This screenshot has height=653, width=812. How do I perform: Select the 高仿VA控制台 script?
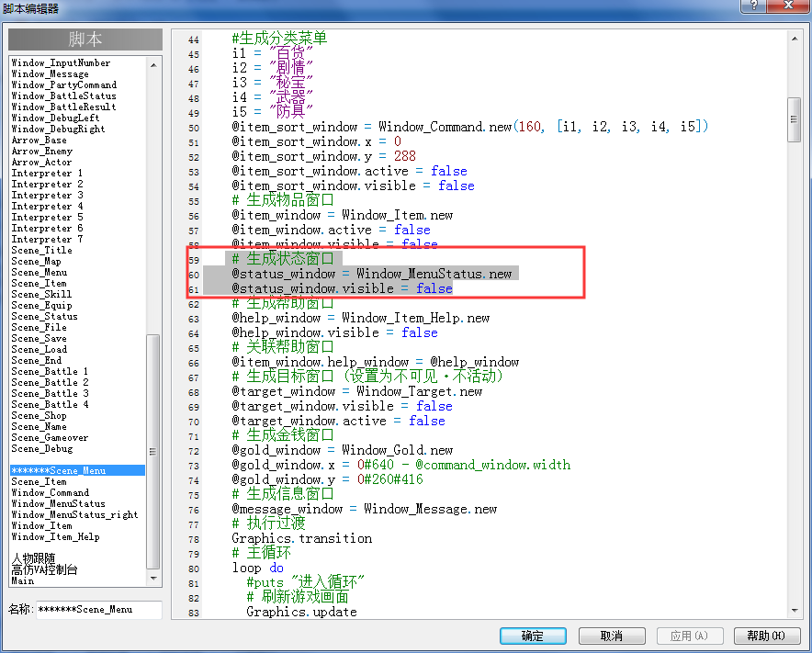point(44,570)
